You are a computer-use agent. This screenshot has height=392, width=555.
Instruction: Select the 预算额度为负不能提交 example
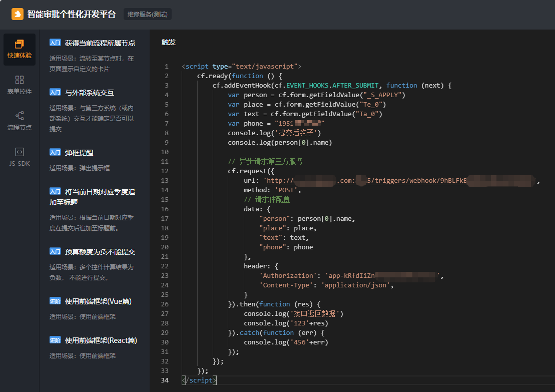(100, 252)
